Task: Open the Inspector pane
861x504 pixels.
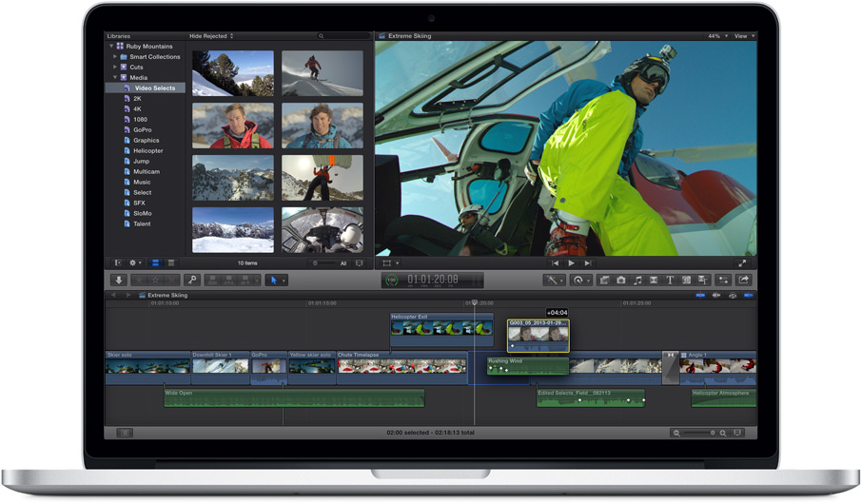Action: tap(724, 280)
